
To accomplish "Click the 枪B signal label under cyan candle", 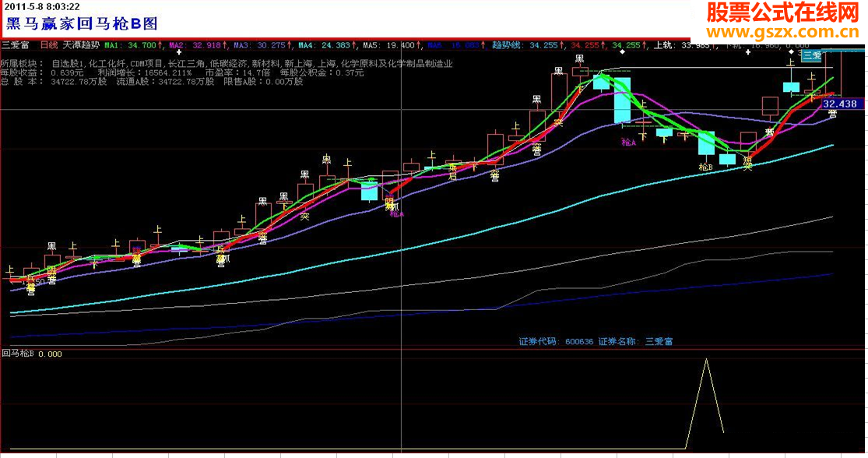I will [x=705, y=167].
